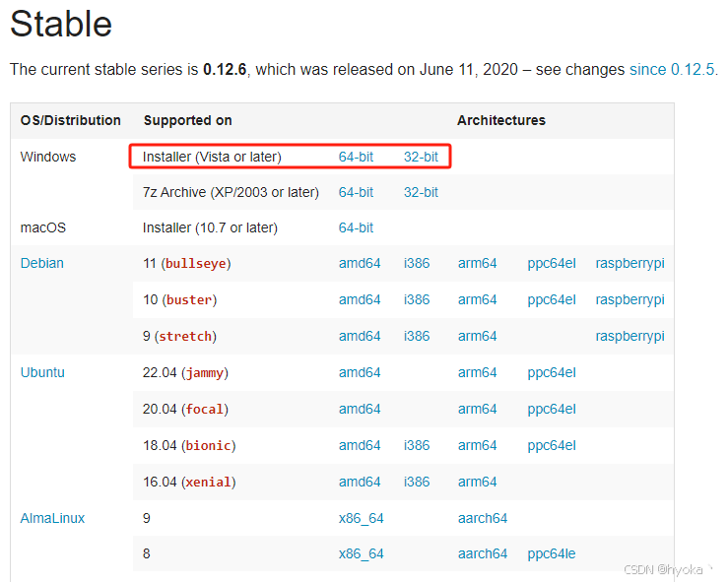Screen dimensions: 728x582
Task: Get Debian 11 bullseye arm64 package
Action: (x=477, y=263)
